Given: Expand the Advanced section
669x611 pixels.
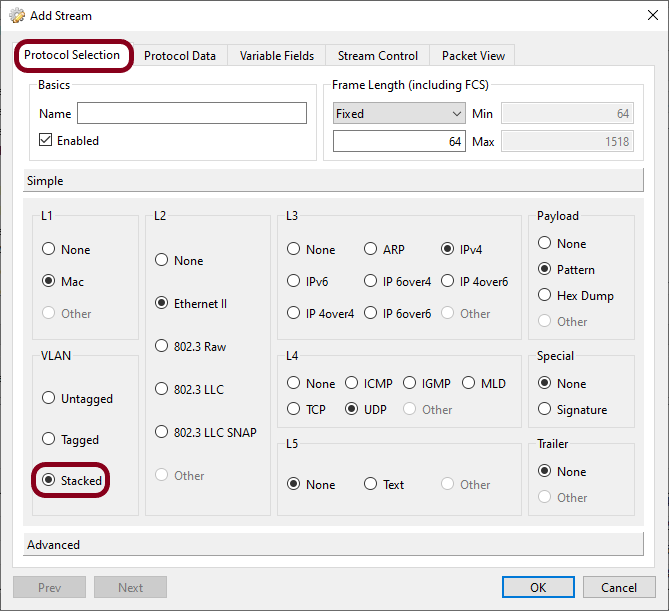Looking at the screenshot, I should (334, 544).
